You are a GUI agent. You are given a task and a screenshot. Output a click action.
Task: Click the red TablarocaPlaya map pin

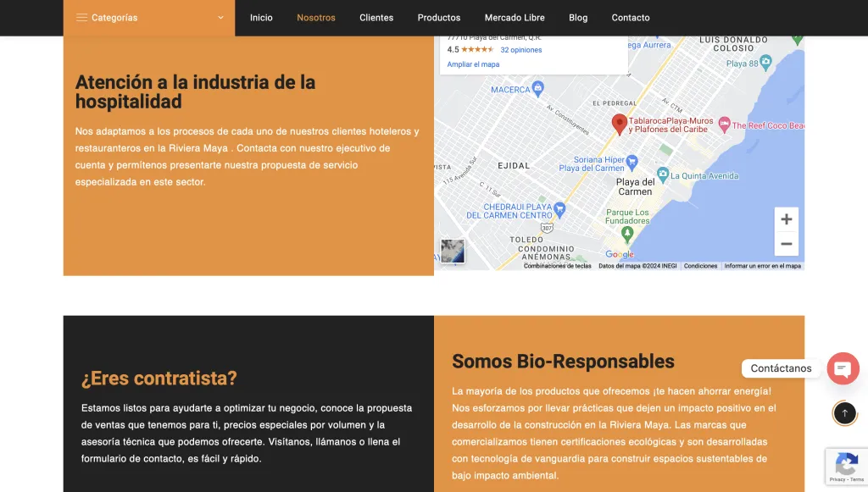tap(619, 124)
